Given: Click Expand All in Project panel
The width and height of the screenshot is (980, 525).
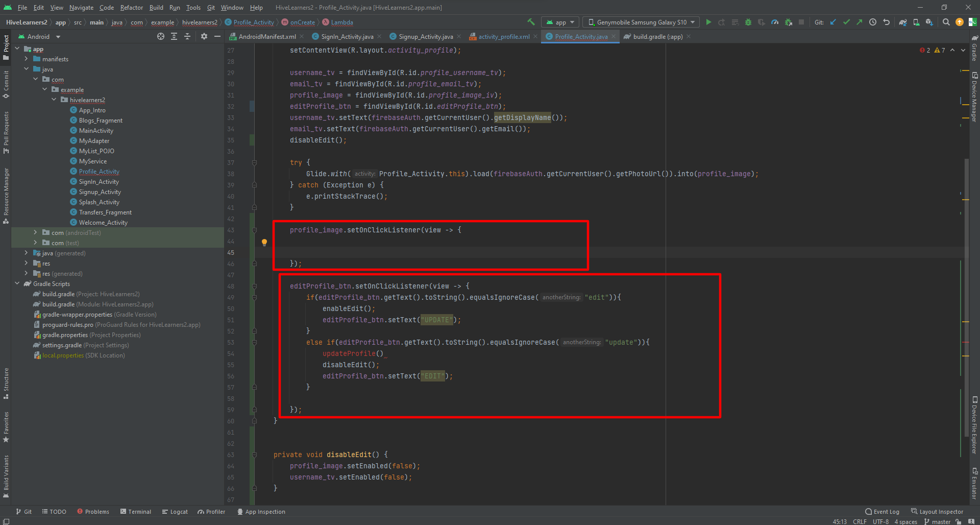Looking at the screenshot, I should [174, 36].
